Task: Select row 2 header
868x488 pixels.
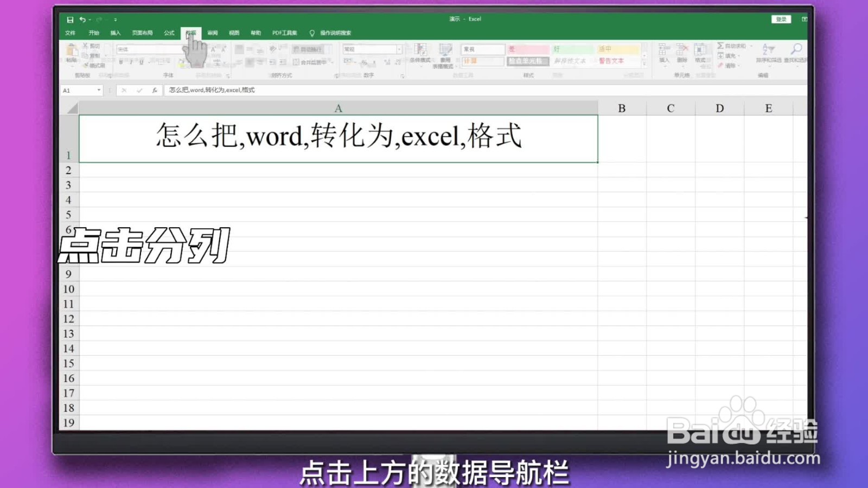Action: 69,170
